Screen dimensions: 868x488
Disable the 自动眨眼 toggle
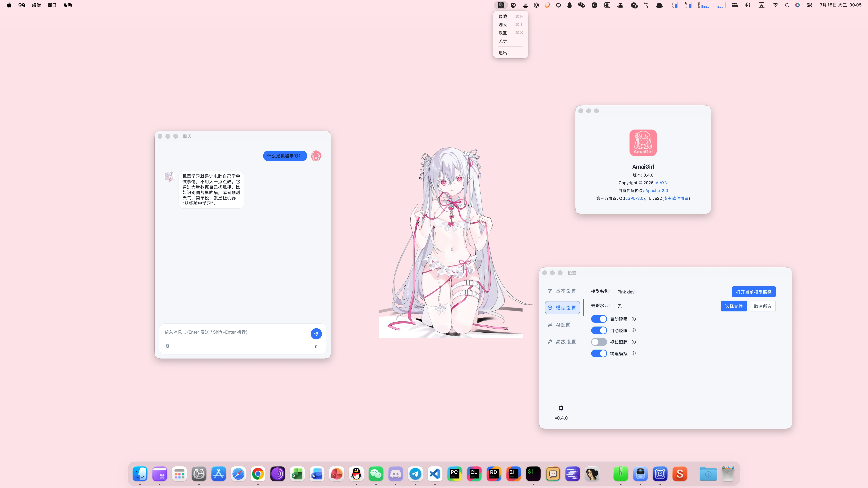(x=599, y=330)
